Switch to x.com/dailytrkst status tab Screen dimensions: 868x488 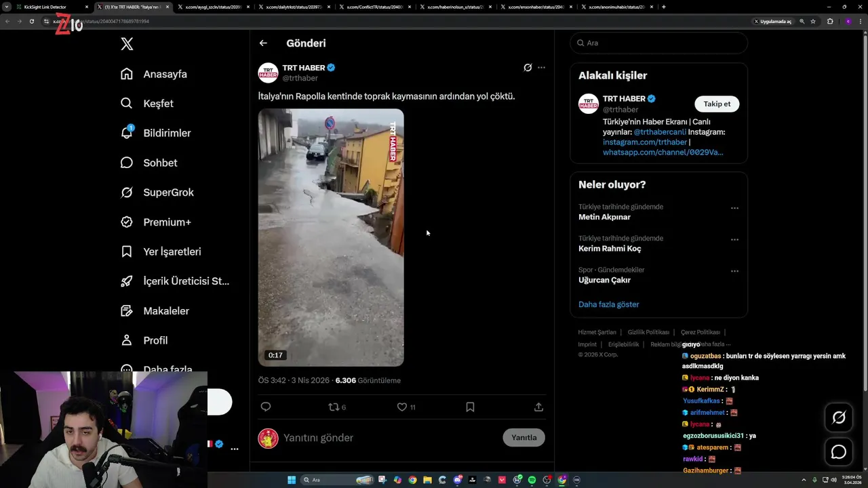click(292, 7)
